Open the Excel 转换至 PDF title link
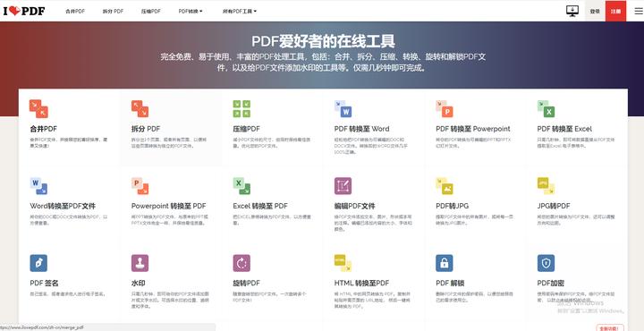 pyautogui.click(x=260, y=206)
